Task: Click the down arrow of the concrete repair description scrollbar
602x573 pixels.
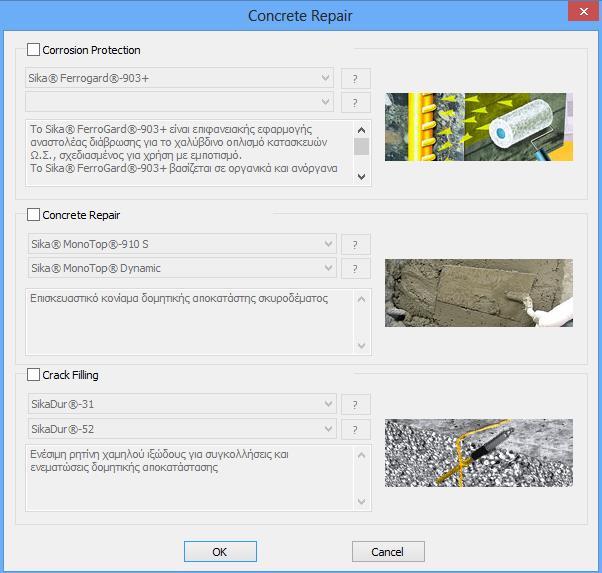Action: click(x=361, y=346)
